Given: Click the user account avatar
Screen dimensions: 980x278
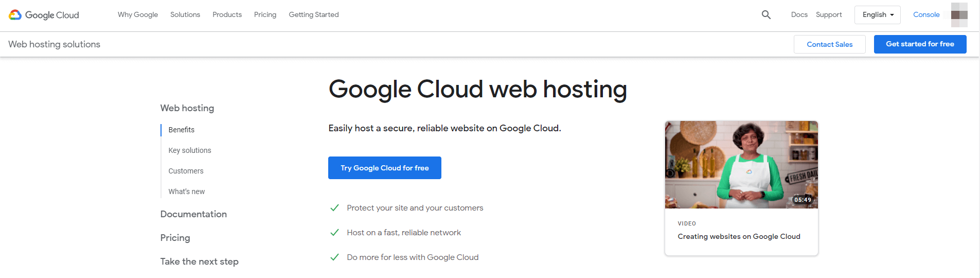Looking at the screenshot, I should 959,15.
